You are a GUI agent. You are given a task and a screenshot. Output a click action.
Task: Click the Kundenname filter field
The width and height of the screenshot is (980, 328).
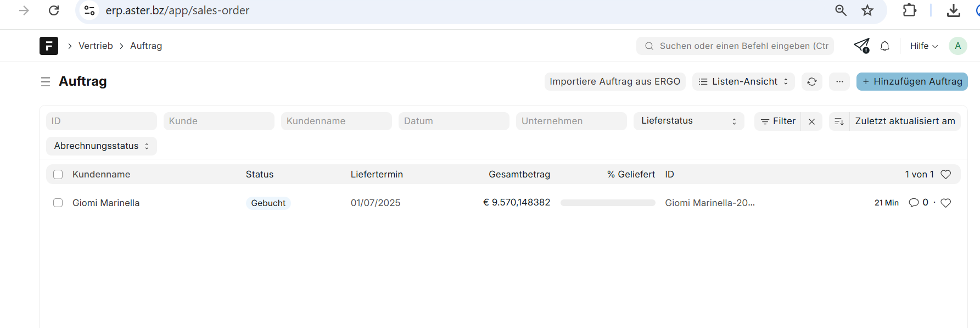pyautogui.click(x=336, y=121)
